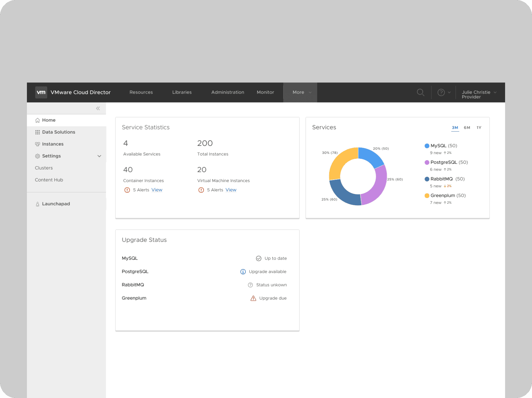
Task: Click the RabbitMQ status unknown question icon
Action: [x=250, y=285]
